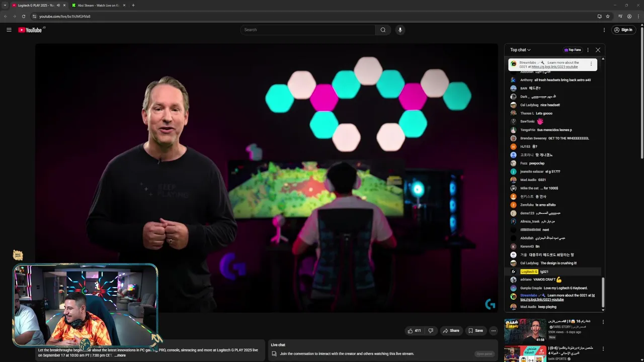Expand the Top chat mode dropdown
The image size is (644, 362).
pos(520,50)
